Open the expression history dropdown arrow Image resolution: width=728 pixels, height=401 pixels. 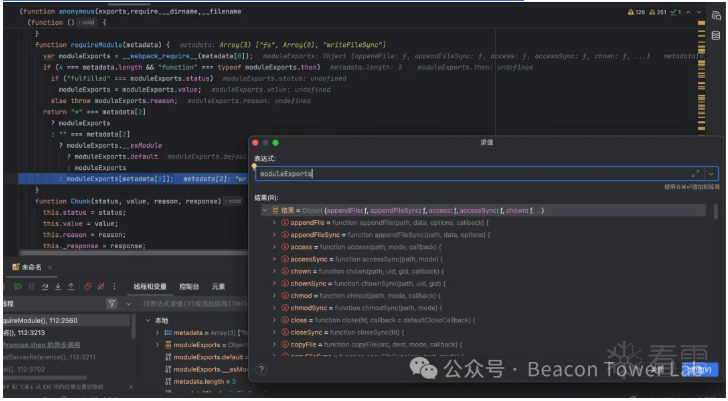coord(711,174)
